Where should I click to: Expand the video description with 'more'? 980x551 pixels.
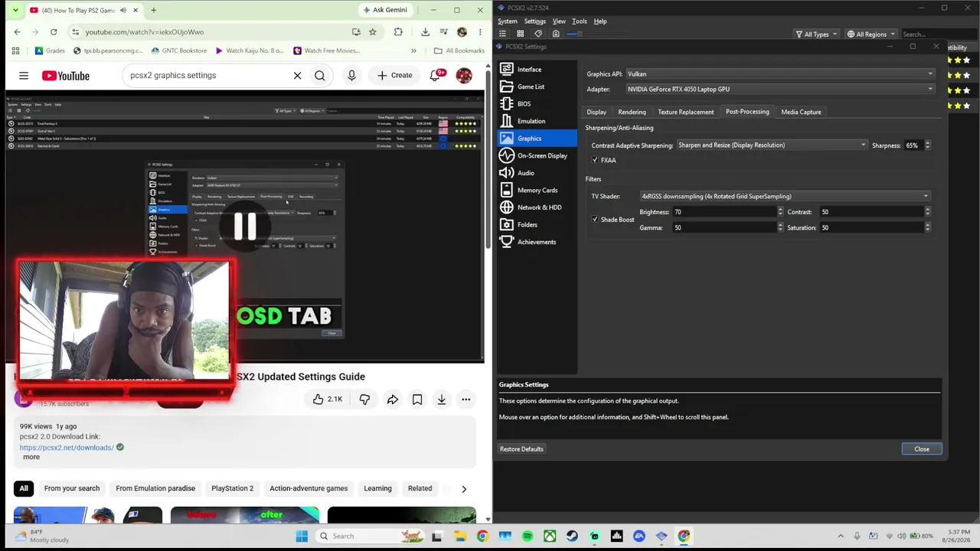coord(31,457)
